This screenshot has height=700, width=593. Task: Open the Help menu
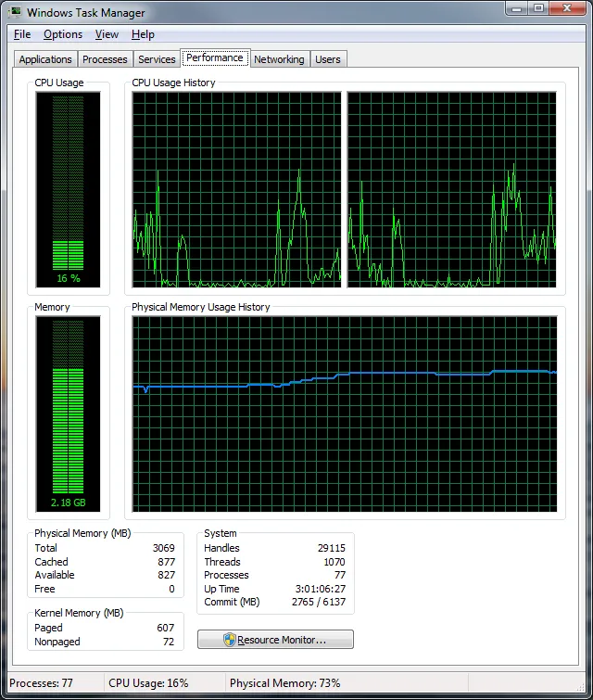pyautogui.click(x=143, y=34)
